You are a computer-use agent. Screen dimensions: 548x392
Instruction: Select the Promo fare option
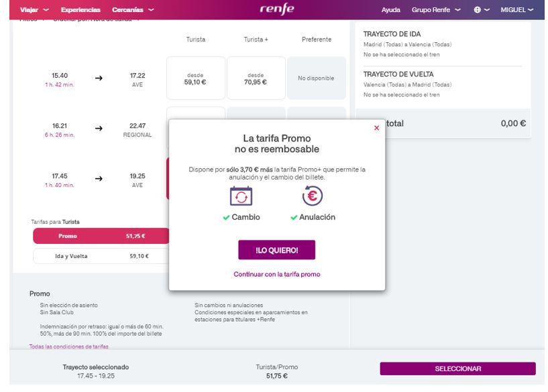(x=101, y=236)
